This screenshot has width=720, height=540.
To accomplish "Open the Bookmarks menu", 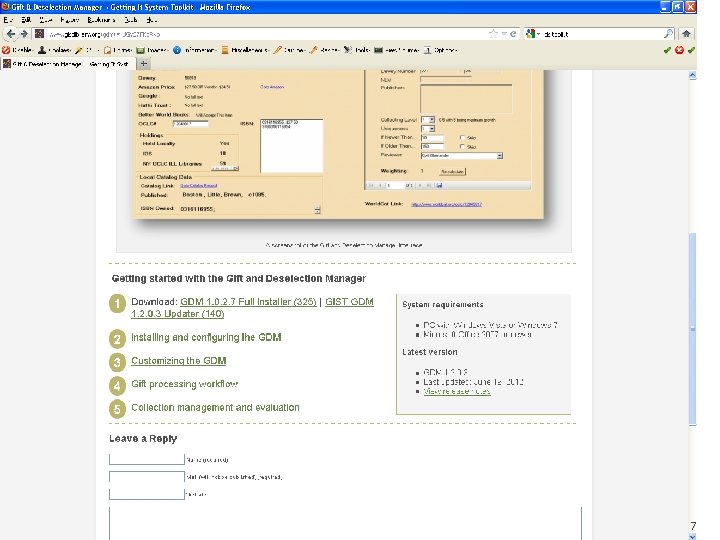I will pos(101,20).
